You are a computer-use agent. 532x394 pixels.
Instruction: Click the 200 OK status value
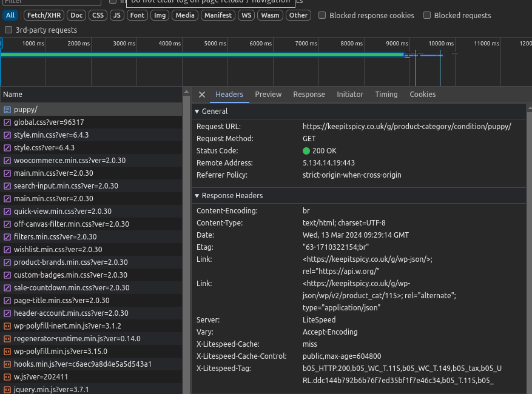pyautogui.click(x=324, y=151)
